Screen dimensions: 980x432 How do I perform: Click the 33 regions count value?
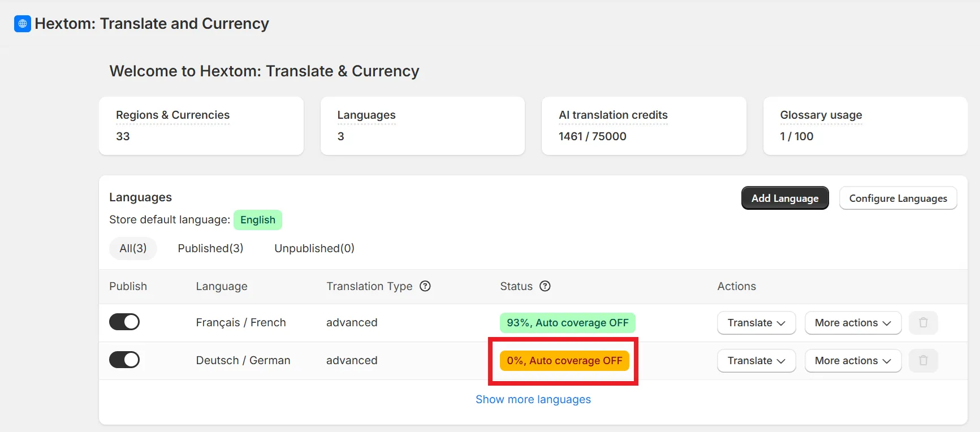(123, 136)
